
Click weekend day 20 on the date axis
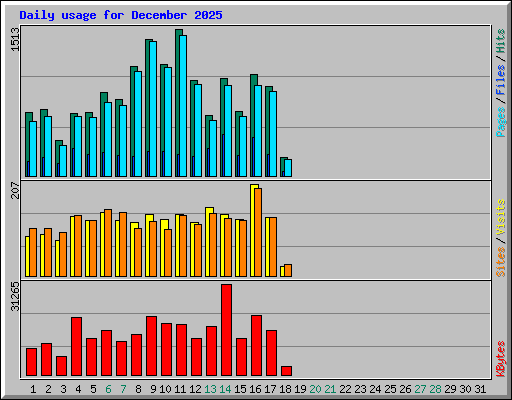(x=315, y=389)
